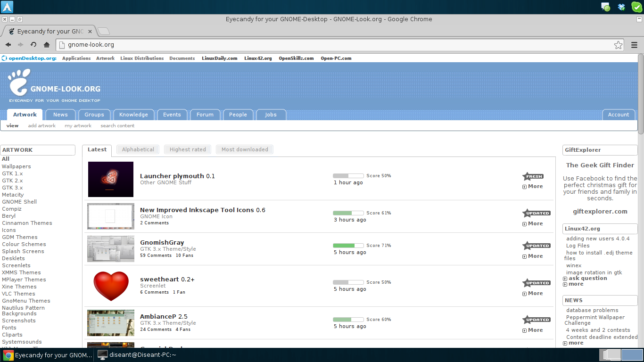Click the browser forward arrow

coord(21,45)
